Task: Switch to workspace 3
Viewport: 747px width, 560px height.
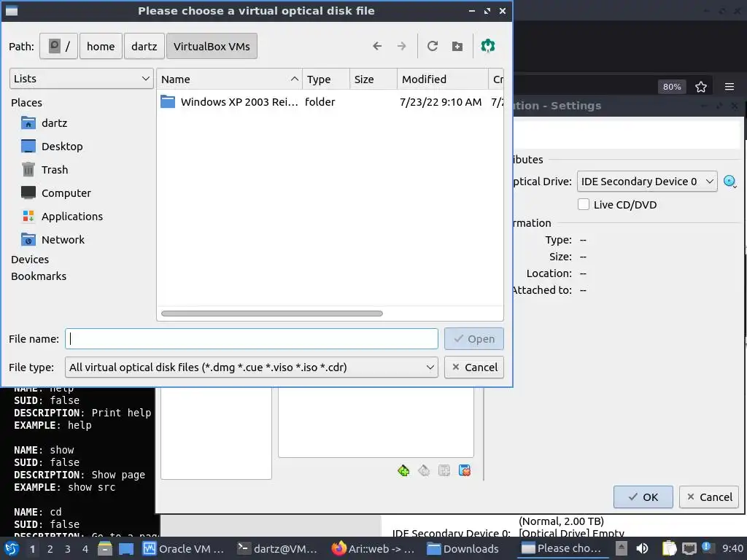Action: 68,549
